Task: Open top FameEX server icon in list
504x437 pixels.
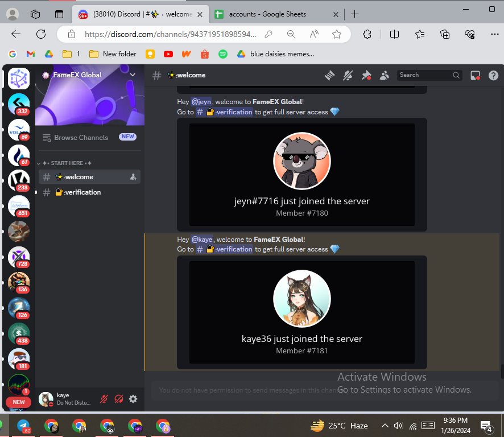Action: (x=19, y=79)
